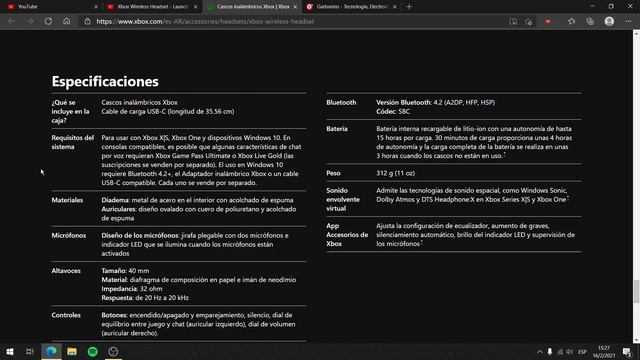Viewport: 640px width, 360px height.
Task: Click the scrollbar up arrow
Action: 636,33
